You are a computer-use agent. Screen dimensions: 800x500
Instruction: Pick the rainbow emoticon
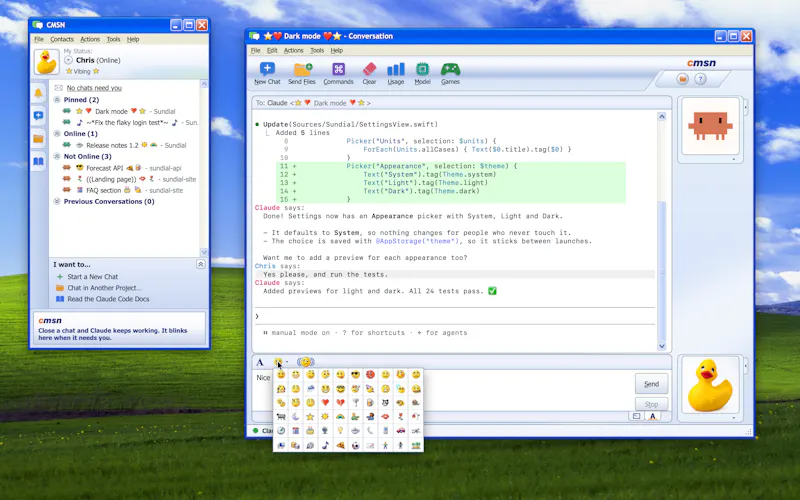point(340,416)
